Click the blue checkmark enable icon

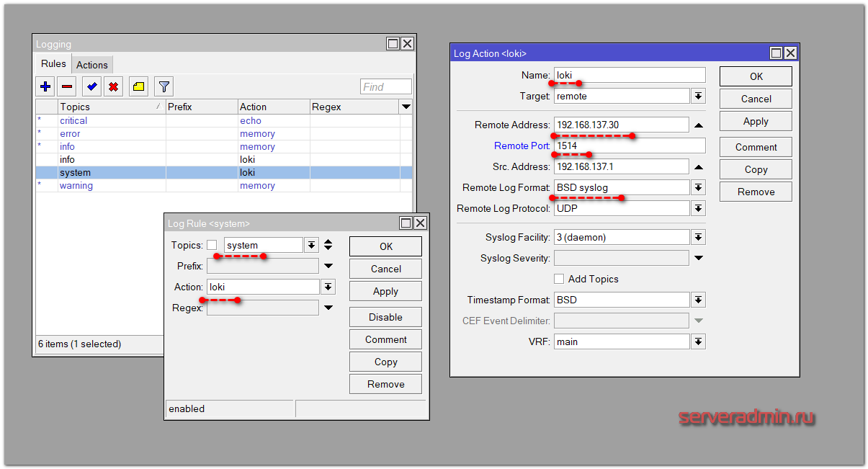click(91, 87)
